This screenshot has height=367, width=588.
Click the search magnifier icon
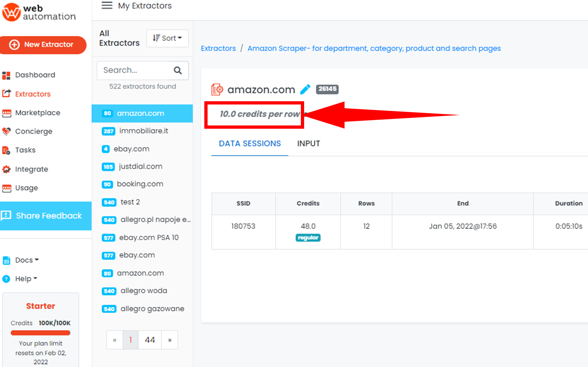(178, 71)
